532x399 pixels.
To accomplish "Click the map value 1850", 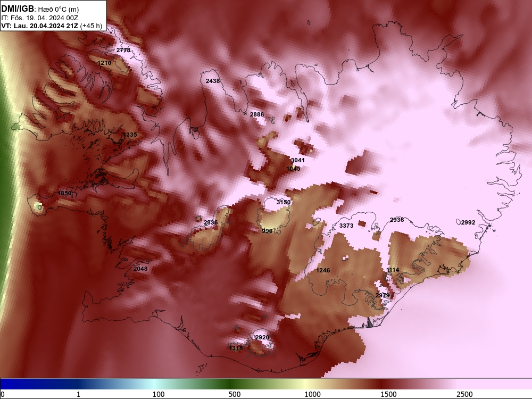I will point(64,193).
